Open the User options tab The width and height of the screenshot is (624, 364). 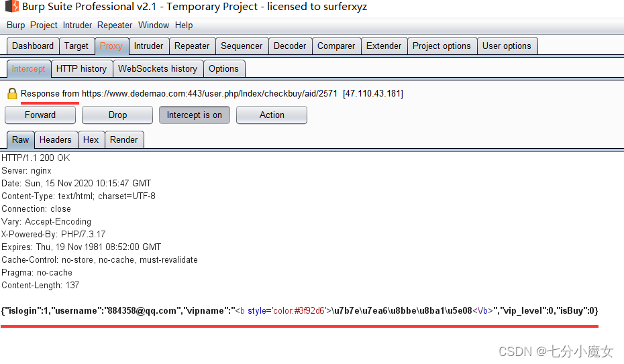point(507,46)
